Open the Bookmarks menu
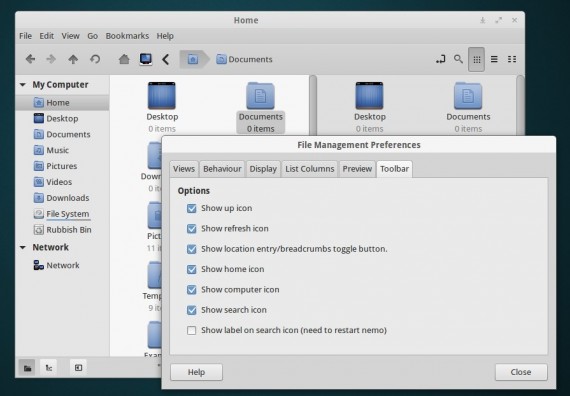The image size is (570, 396). click(127, 36)
